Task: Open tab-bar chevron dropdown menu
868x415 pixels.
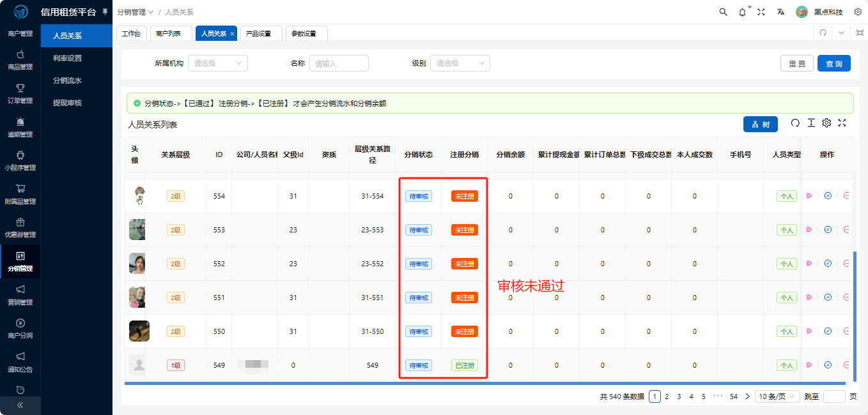Action: (841, 33)
